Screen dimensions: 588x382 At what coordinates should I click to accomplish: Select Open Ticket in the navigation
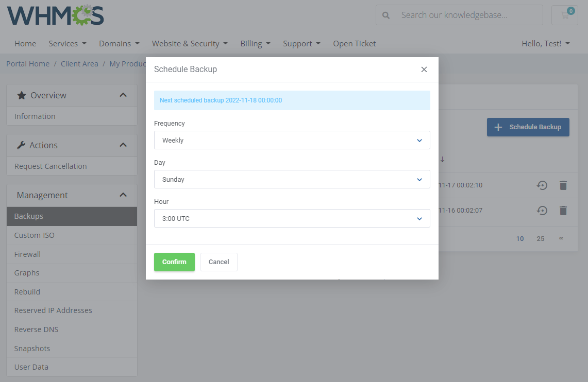(354, 43)
